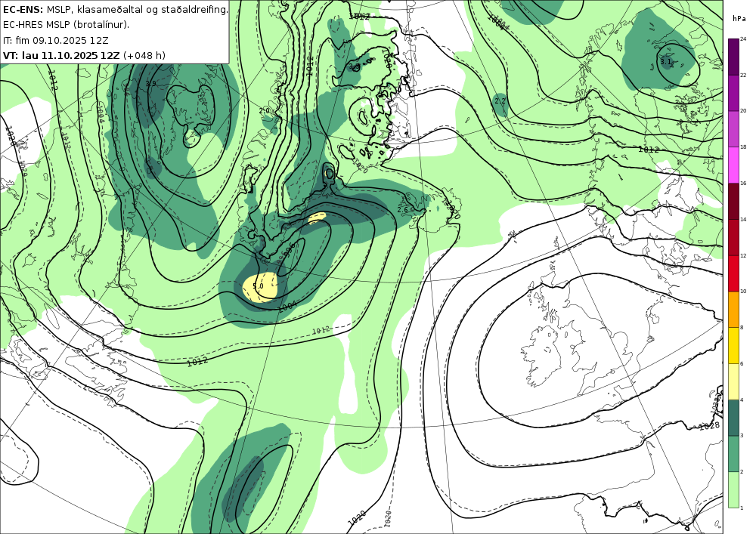Click the '2.6' spread value label

[x=403, y=209]
